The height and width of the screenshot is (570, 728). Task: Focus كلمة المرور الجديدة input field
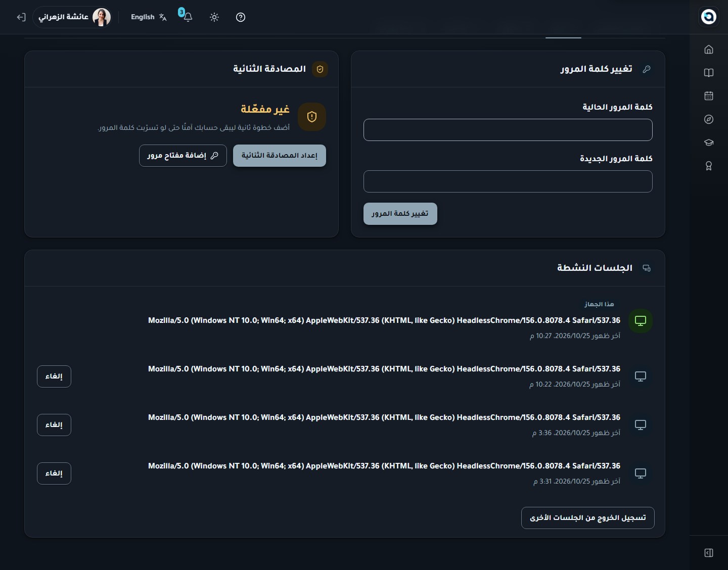[508, 181]
